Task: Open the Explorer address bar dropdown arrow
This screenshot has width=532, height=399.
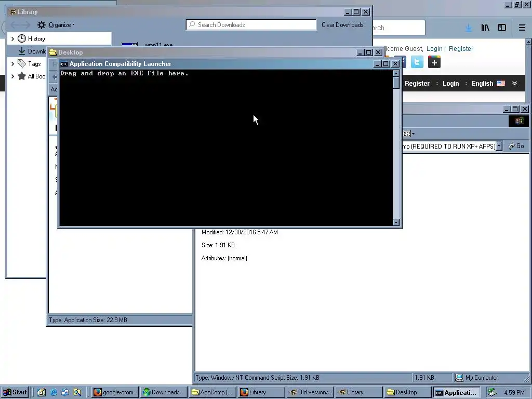Action: pos(499,146)
